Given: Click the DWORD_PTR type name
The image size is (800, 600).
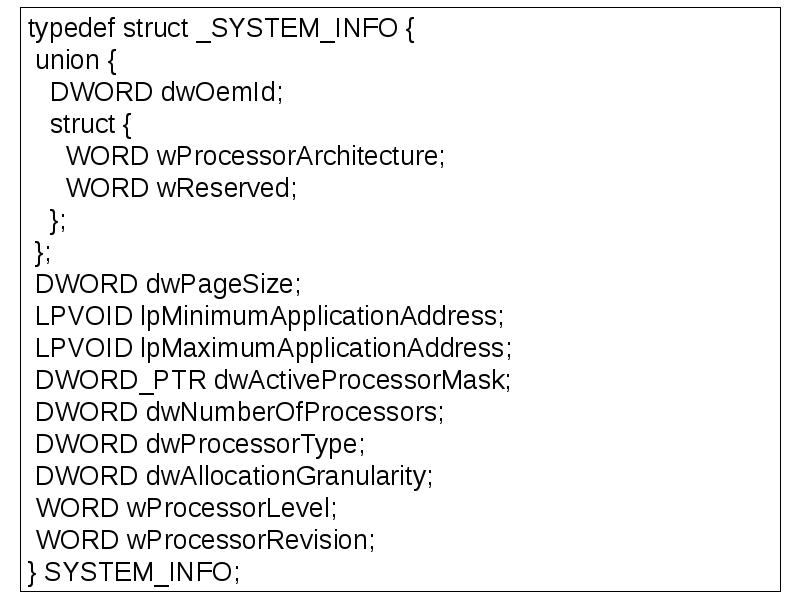Looking at the screenshot, I should coord(121,380).
